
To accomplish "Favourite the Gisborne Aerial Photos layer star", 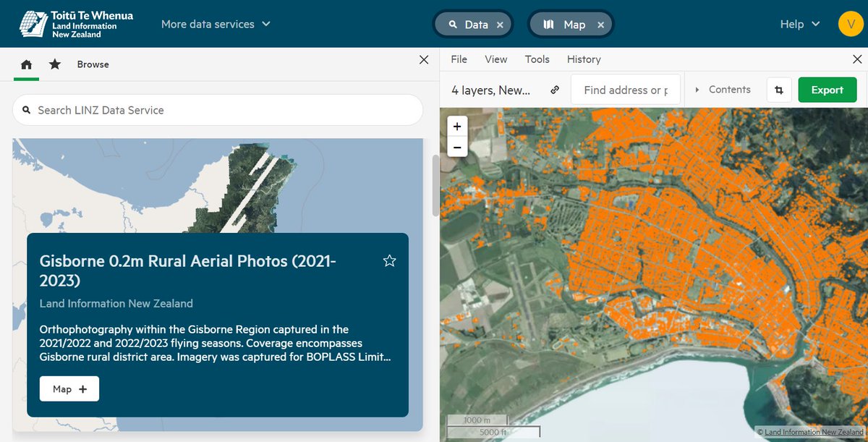I will [x=389, y=260].
